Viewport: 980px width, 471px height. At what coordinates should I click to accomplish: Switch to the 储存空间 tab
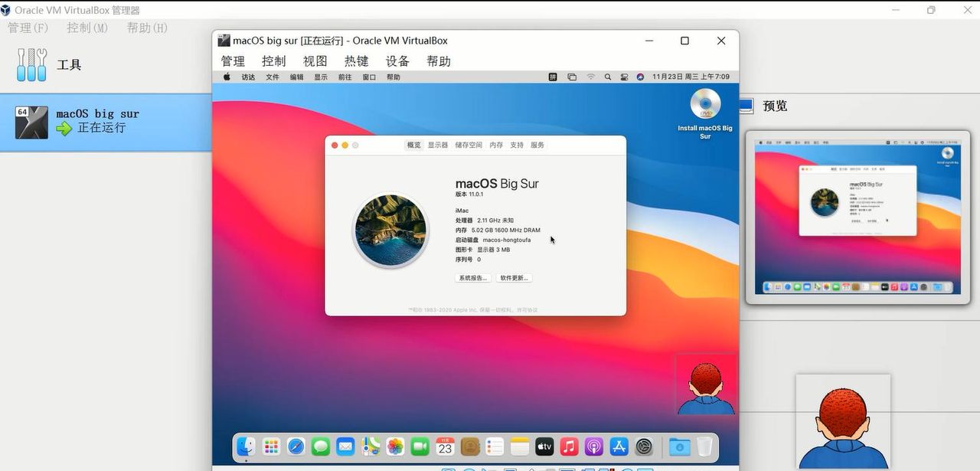469,145
